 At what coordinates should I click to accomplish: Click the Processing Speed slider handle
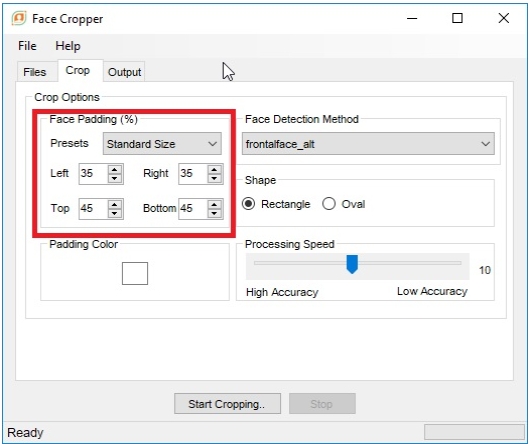point(352,264)
